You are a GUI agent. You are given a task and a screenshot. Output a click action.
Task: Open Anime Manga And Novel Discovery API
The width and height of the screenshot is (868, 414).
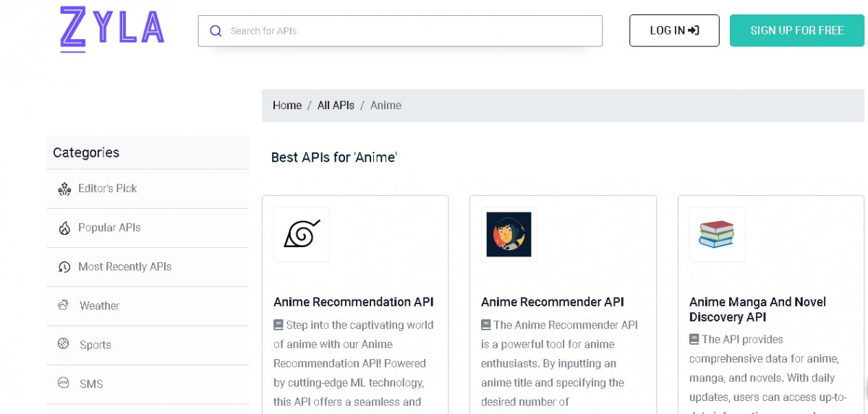click(757, 309)
